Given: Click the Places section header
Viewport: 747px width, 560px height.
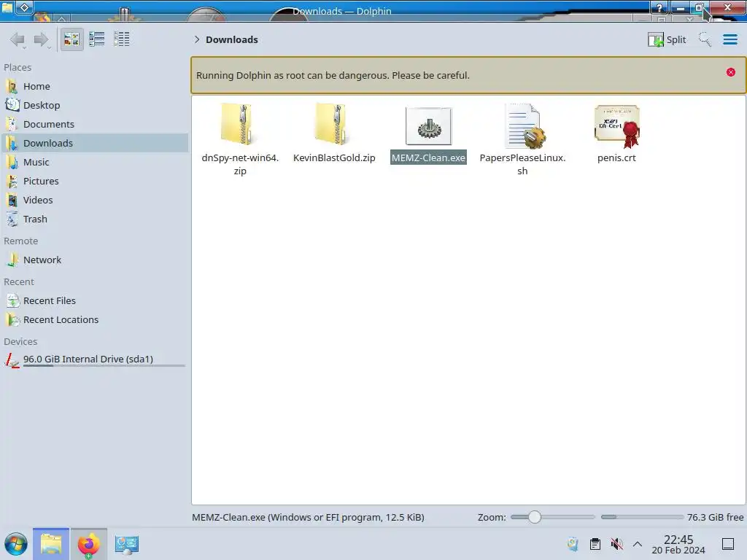Looking at the screenshot, I should point(18,68).
